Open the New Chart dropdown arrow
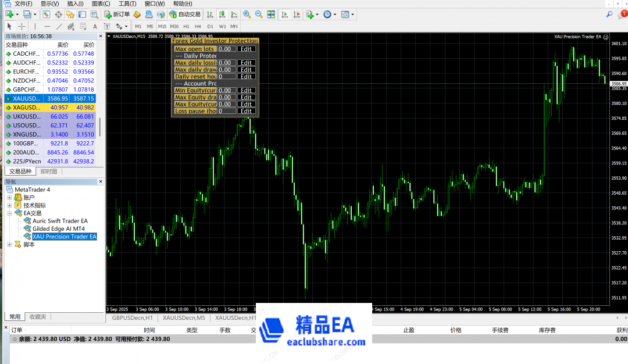The image size is (628, 364). pyautogui.click(x=17, y=15)
